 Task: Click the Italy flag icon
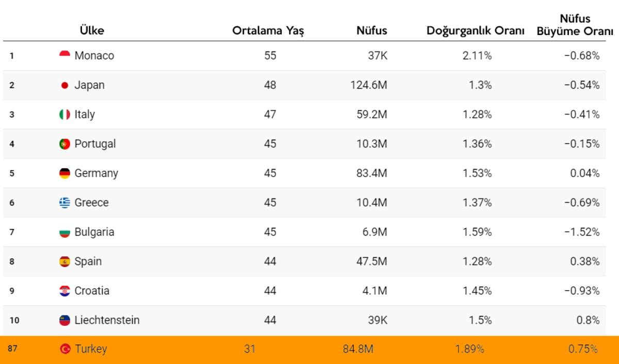[64, 114]
